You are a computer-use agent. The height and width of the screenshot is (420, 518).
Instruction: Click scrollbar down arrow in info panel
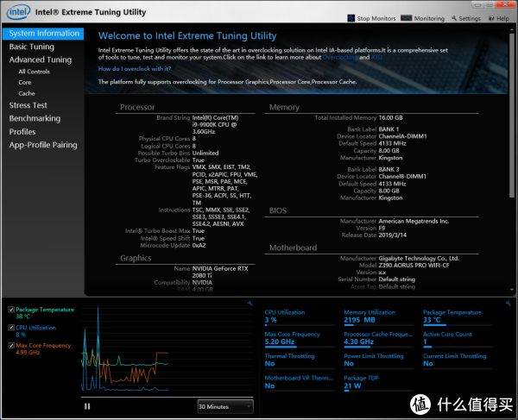[512, 290]
